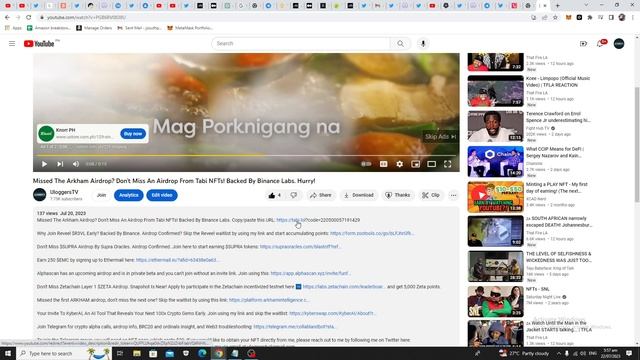Open the UloggersTV channel avatar

point(40,195)
